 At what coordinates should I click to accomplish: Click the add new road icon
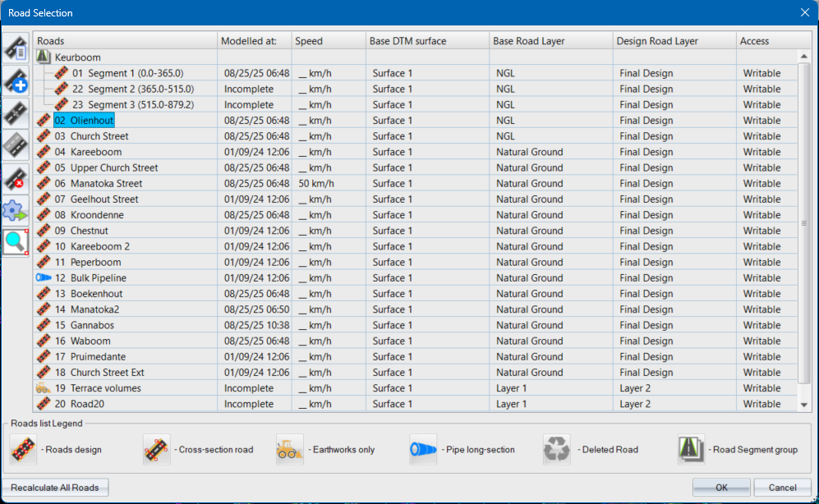coord(16,80)
